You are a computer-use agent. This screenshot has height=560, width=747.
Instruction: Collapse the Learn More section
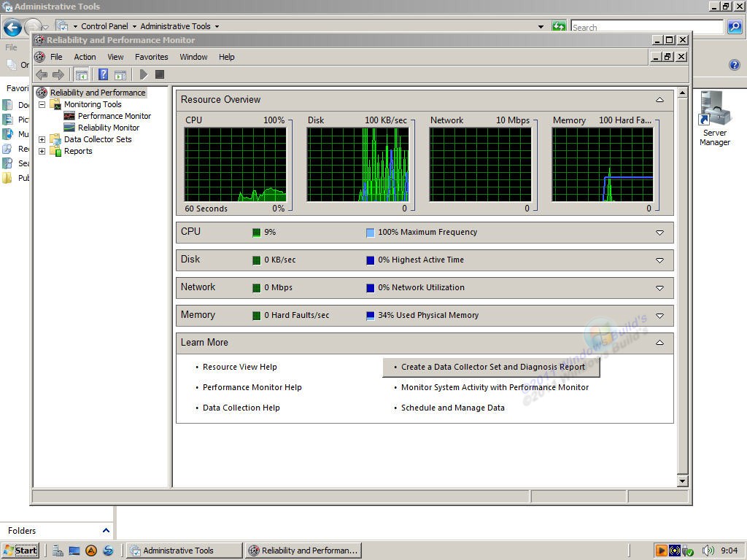point(659,343)
